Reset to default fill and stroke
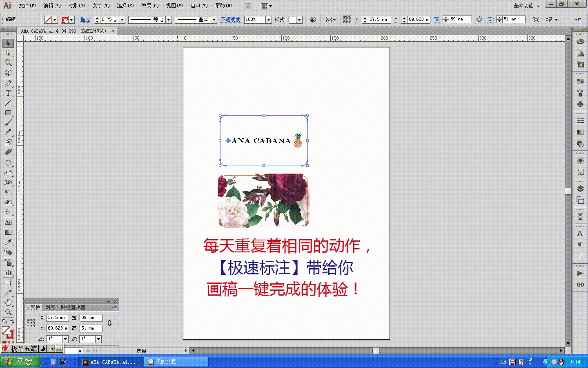588x368 pixels. (4, 321)
